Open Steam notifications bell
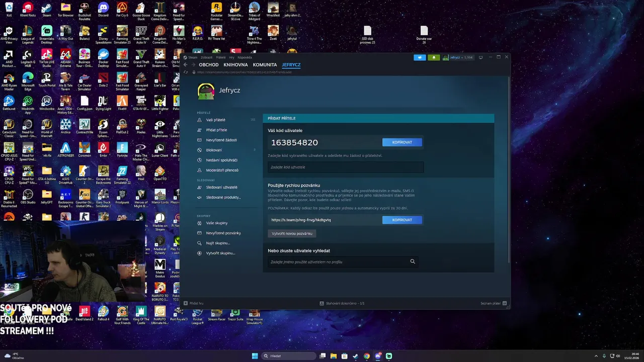This screenshot has height=362, width=644. 434,57
